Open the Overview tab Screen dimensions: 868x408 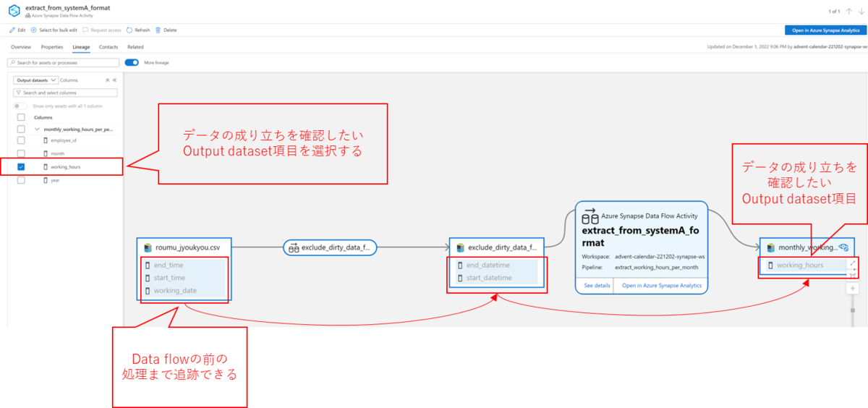pyautogui.click(x=21, y=47)
